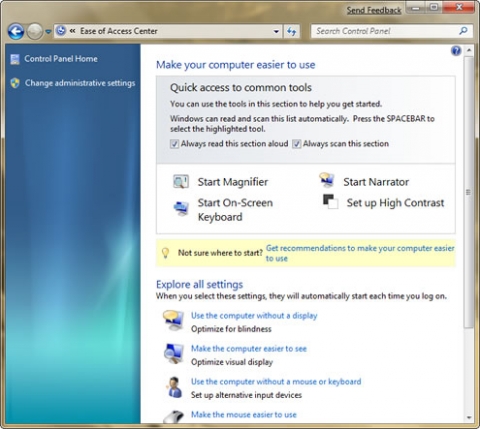The image size is (480, 429).
Task: Click the On-Screen Keyboard icon
Action: pyautogui.click(x=181, y=209)
